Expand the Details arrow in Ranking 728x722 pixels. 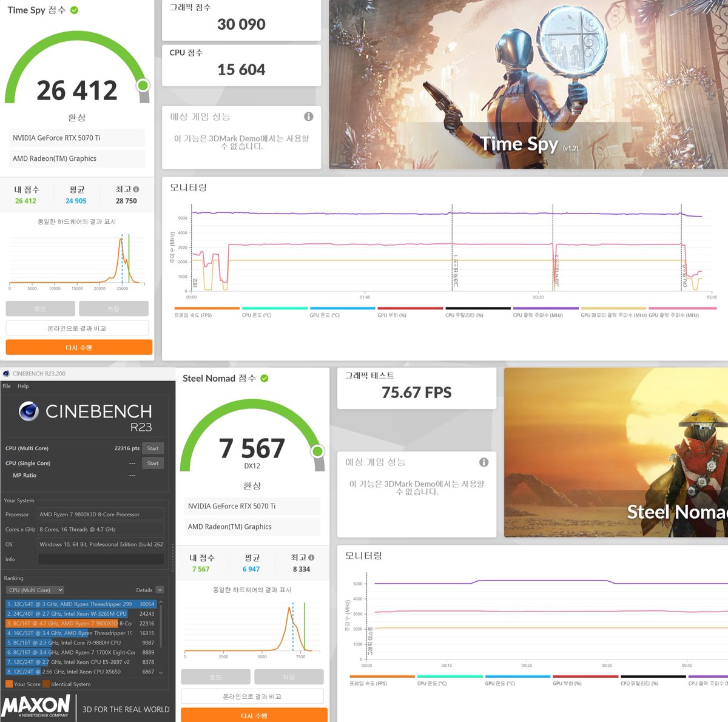click(160, 590)
